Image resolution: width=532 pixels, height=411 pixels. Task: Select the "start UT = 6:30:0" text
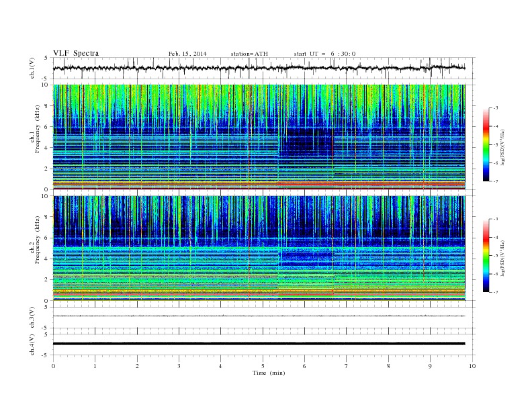324,54
